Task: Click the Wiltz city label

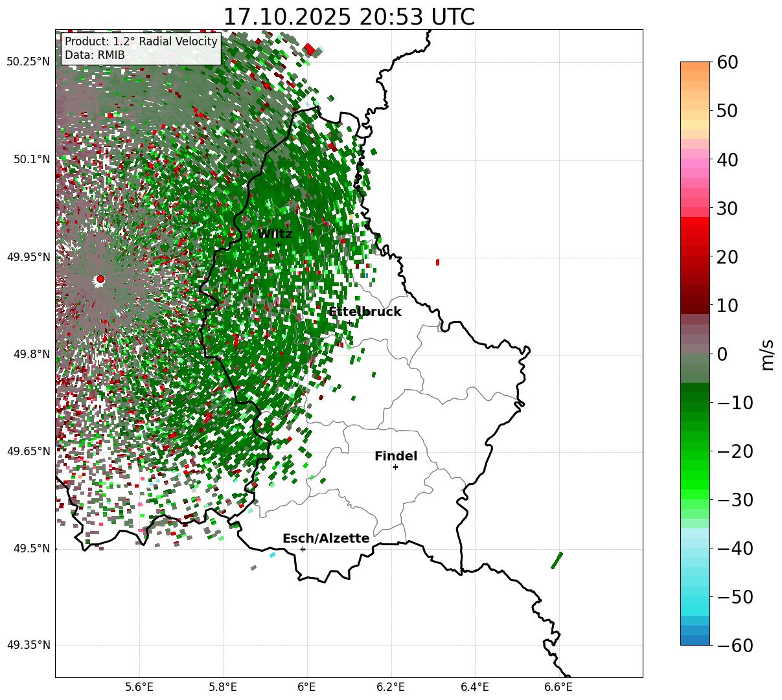Action: [x=275, y=234]
